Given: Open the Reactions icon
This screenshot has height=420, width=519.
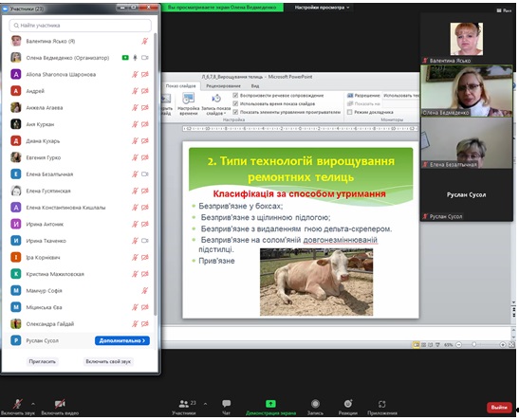Looking at the screenshot, I should click(348, 404).
